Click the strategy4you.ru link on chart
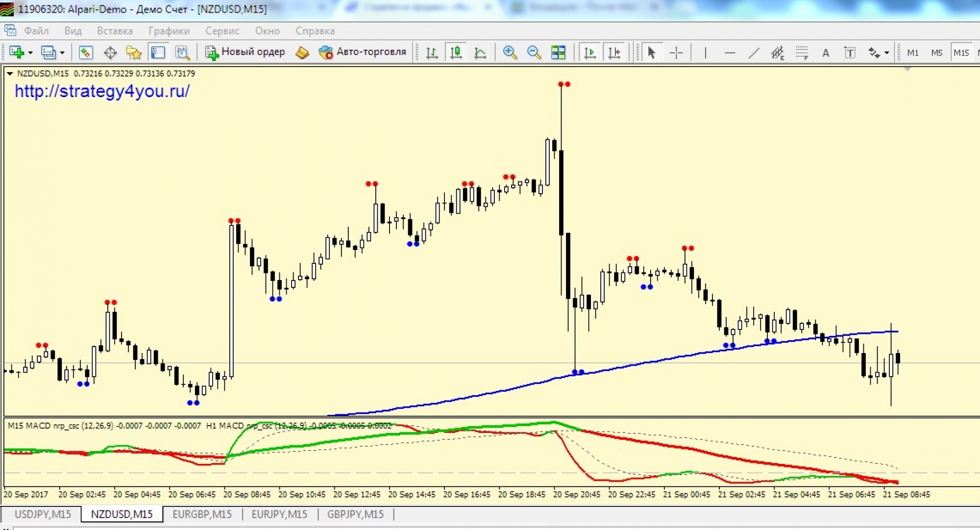The height and width of the screenshot is (530, 980). click(102, 91)
